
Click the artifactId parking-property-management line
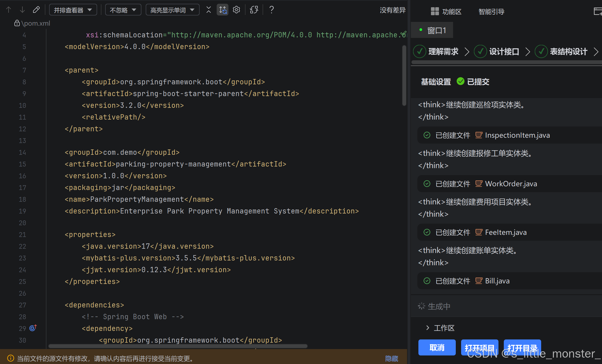click(175, 164)
